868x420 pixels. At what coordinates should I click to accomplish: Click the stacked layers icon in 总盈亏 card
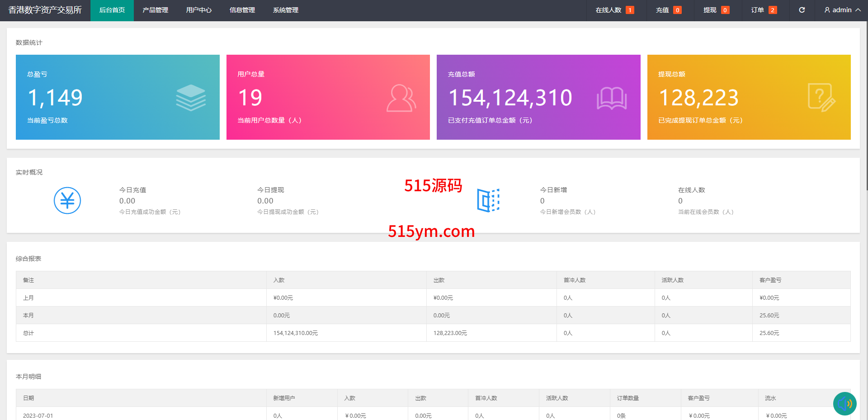[191, 98]
